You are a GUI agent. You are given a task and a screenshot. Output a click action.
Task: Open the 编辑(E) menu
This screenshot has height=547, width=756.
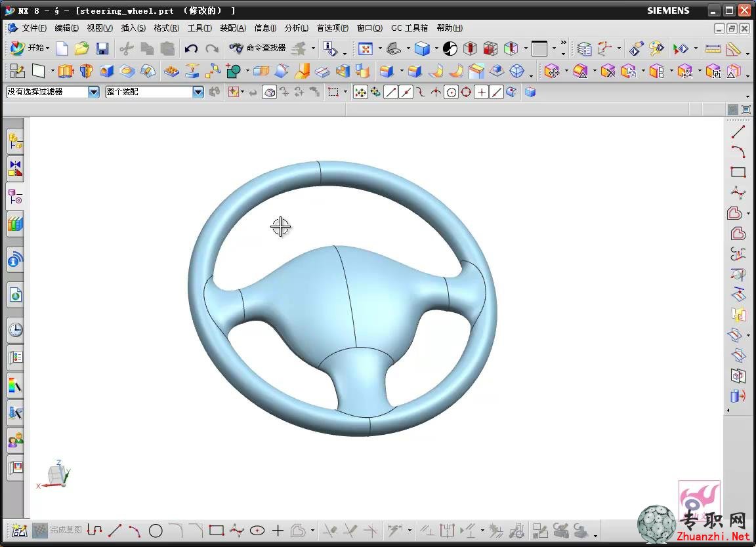(66, 28)
